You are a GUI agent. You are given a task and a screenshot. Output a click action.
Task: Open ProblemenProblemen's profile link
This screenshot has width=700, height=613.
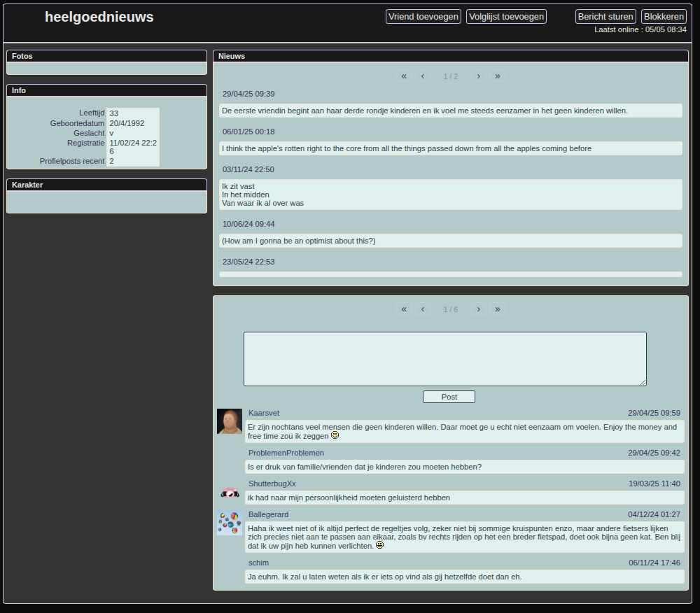[x=286, y=453]
